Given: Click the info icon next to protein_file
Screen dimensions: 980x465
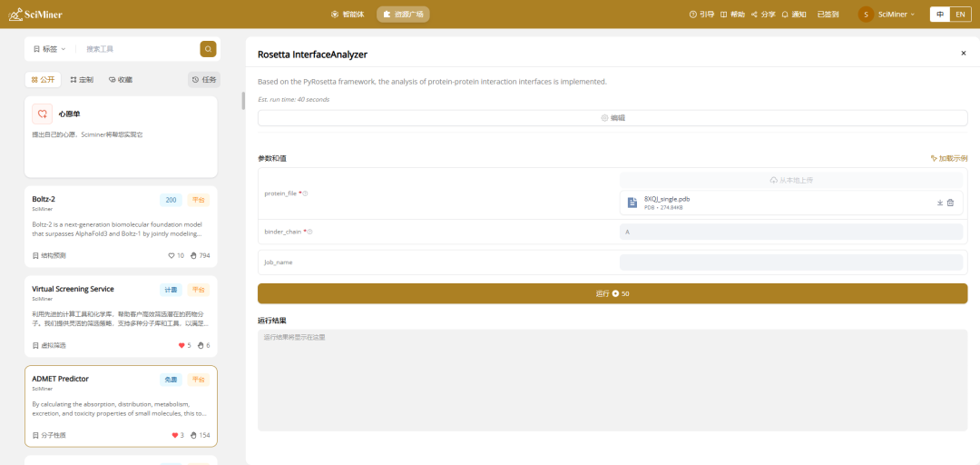Looking at the screenshot, I should [306, 193].
